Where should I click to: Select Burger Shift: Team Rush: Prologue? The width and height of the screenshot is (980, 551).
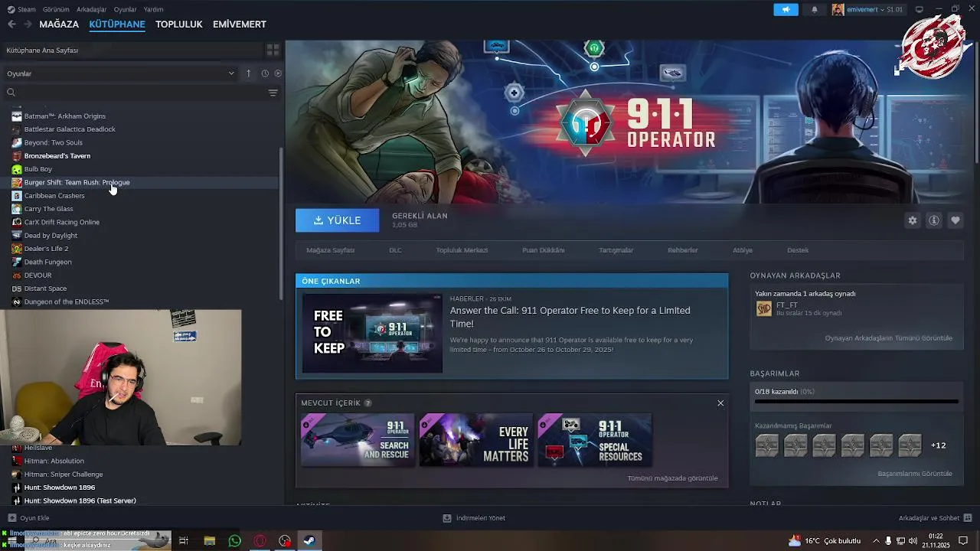coord(77,182)
